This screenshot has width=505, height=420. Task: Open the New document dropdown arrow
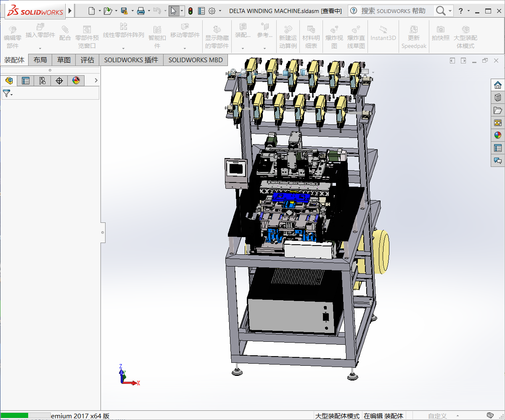pyautogui.click(x=100, y=11)
